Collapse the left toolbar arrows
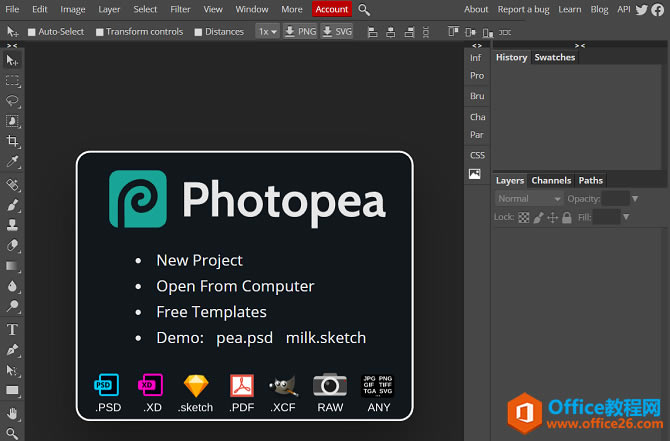The height and width of the screenshot is (441, 670). coord(12,45)
